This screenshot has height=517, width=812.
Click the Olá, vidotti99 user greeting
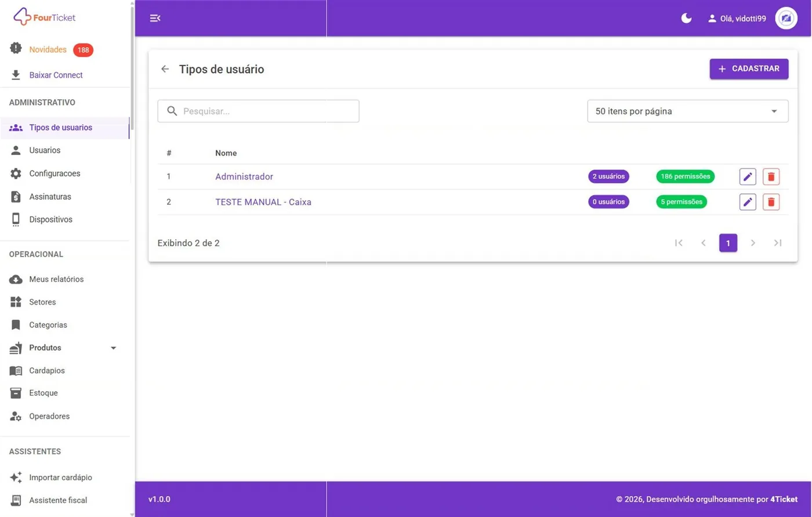point(737,19)
